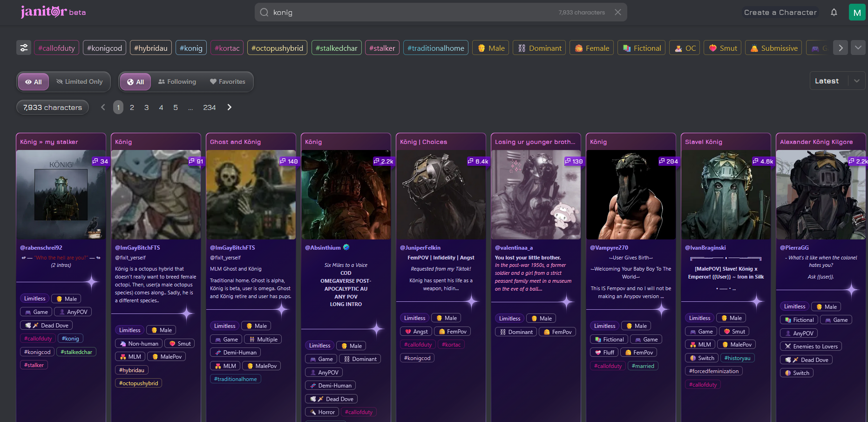Clear the konig search text
Viewport: 868px width, 422px height.
pyautogui.click(x=618, y=13)
